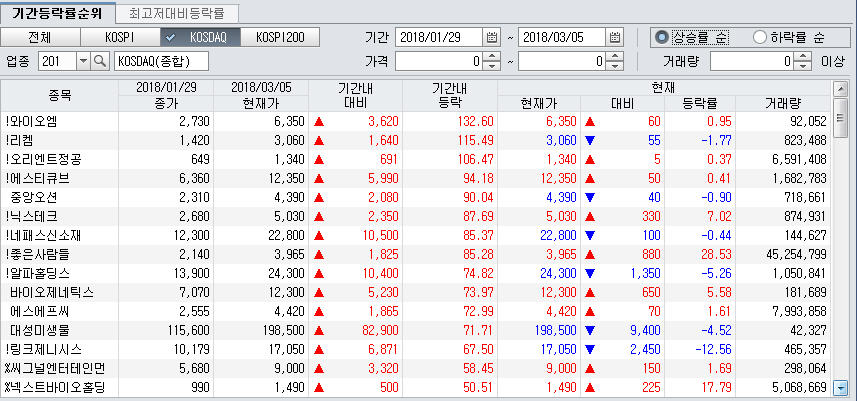Click period gain value 50.51

point(479,387)
